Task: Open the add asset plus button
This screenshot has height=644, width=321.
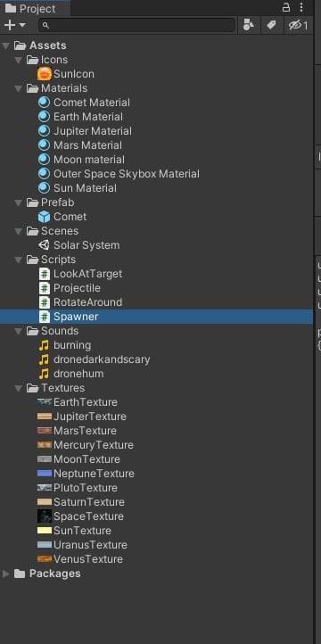Action: tap(10, 25)
